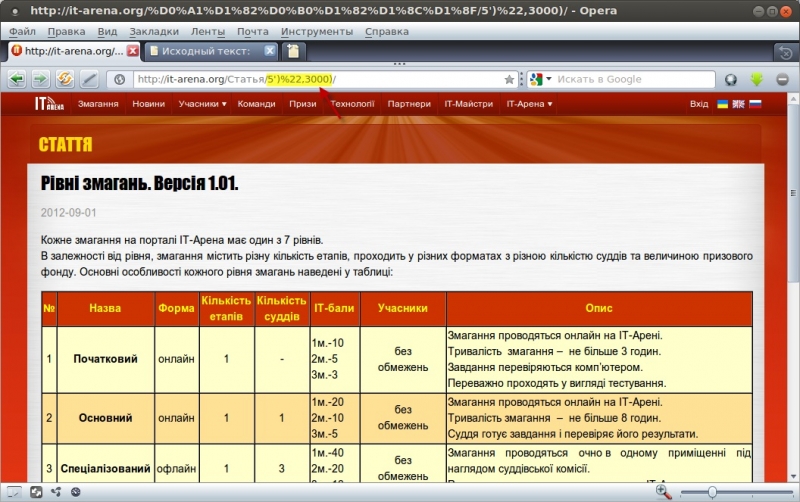Expand the IT-Арена site menu
The height and width of the screenshot is (502, 800).
point(529,104)
